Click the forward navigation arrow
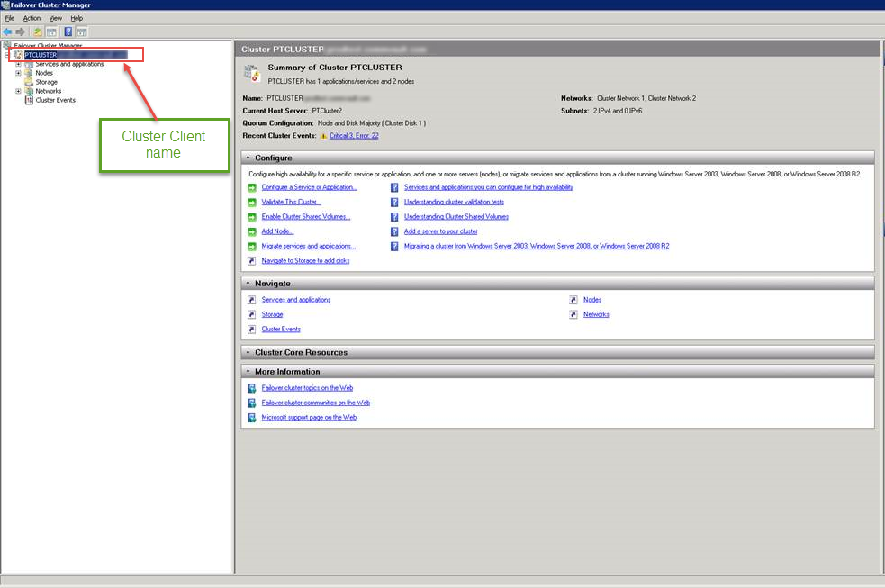The image size is (885, 588). [20, 32]
